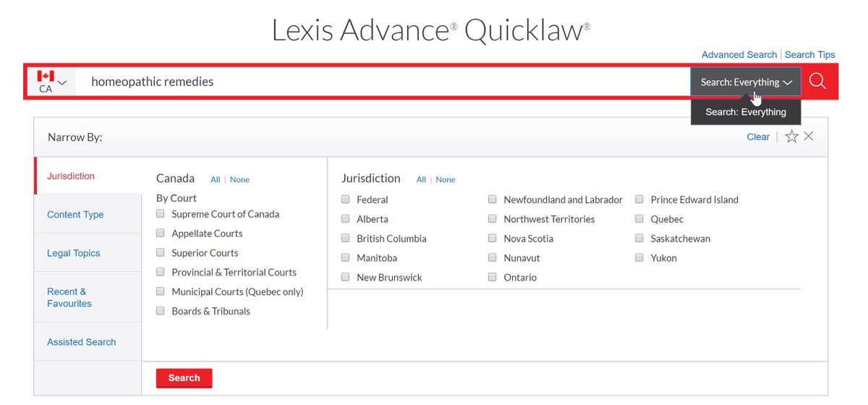868x405 pixels.
Task: Switch to the Content Type tab
Action: pos(88,214)
